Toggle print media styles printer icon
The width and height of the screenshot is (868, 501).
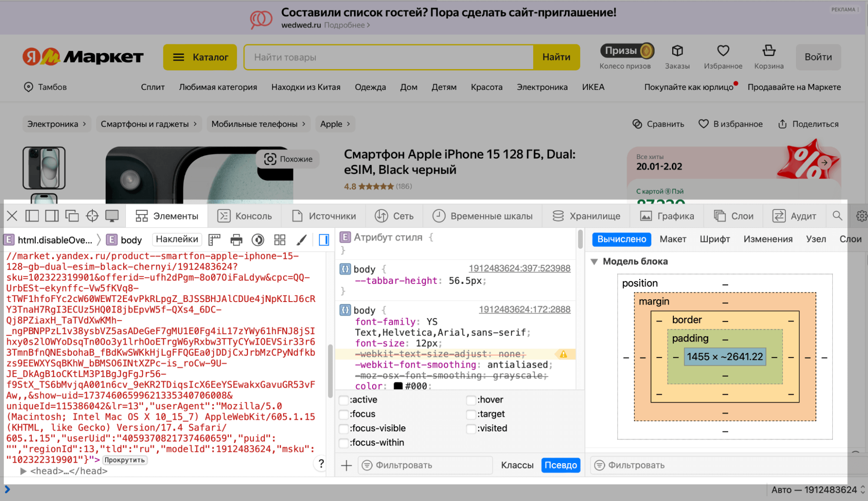click(x=236, y=240)
